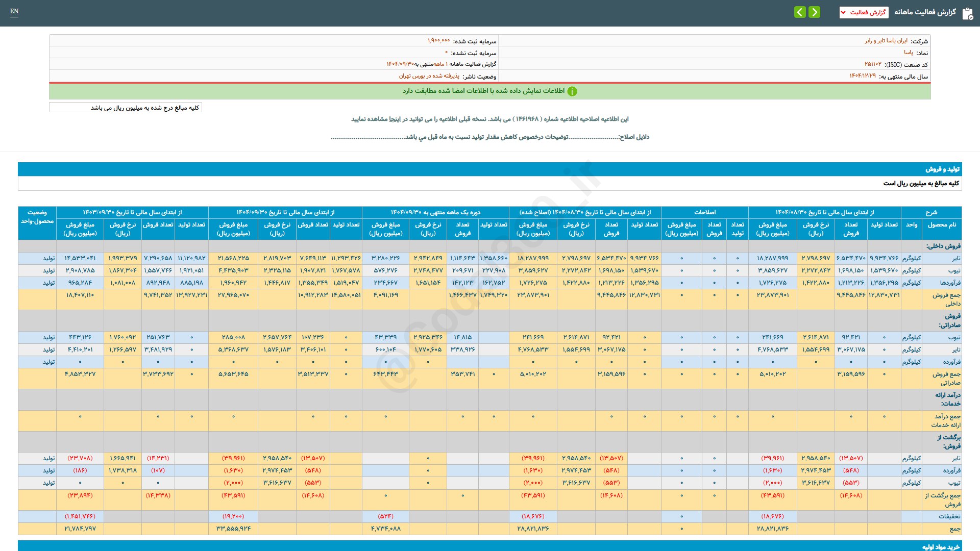Open the گزارش فعالیت dropdown
980x551 pixels.
coord(864,12)
